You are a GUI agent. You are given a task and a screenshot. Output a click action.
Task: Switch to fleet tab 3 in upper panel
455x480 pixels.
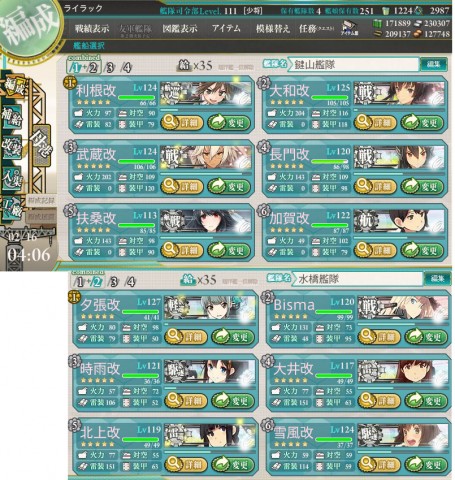109,68
